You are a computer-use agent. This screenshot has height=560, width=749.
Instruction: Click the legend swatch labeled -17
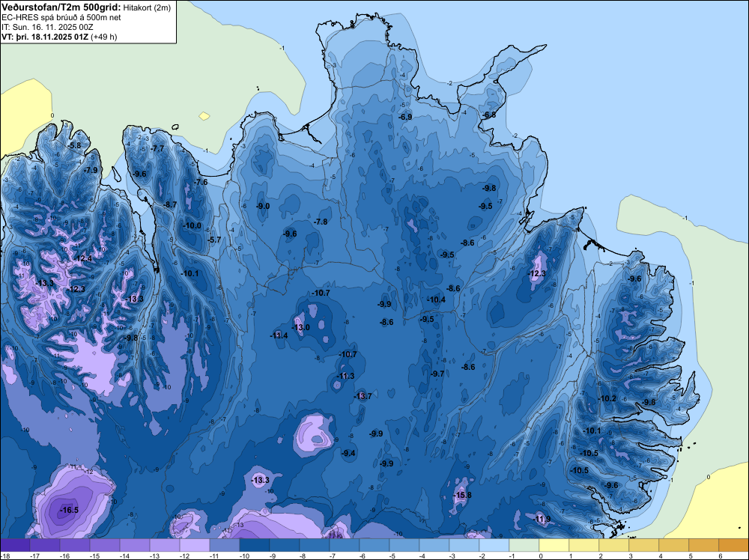coord(44,545)
